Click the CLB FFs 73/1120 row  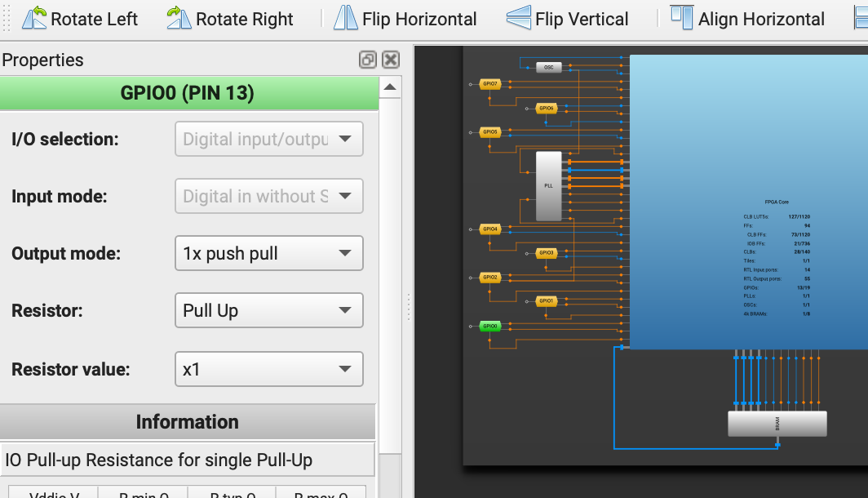tap(777, 234)
